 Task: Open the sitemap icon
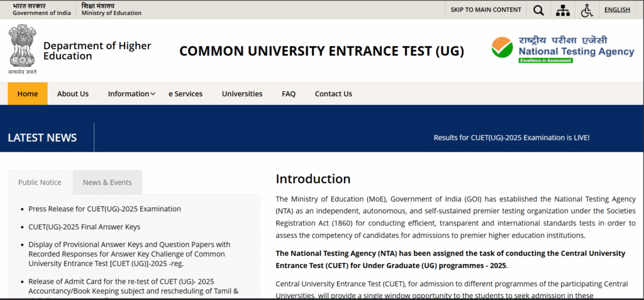[x=563, y=9]
